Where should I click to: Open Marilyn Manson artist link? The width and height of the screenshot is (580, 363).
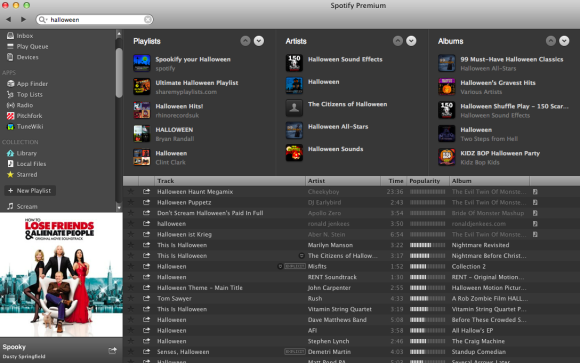(330, 245)
